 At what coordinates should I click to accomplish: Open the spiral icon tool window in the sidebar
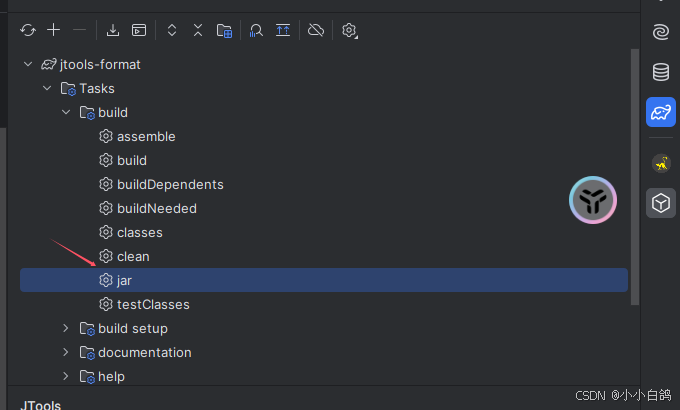pyautogui.click(x=660, y=33)
